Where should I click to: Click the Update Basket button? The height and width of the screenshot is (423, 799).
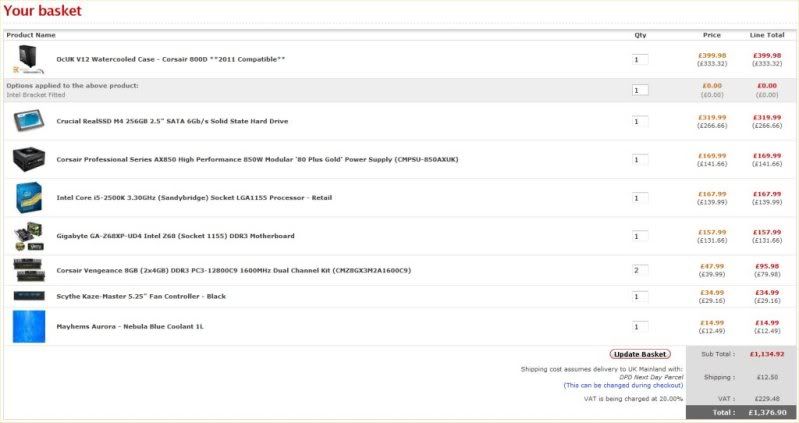coord(640,354)
